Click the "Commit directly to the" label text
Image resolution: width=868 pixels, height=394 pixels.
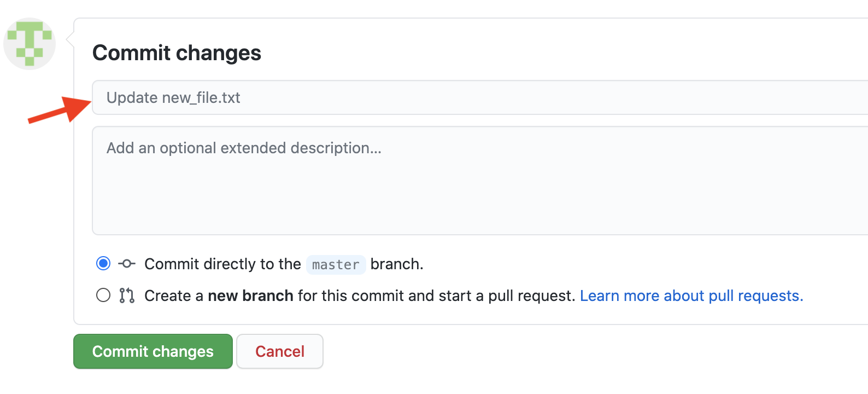(x=222, y=264)
